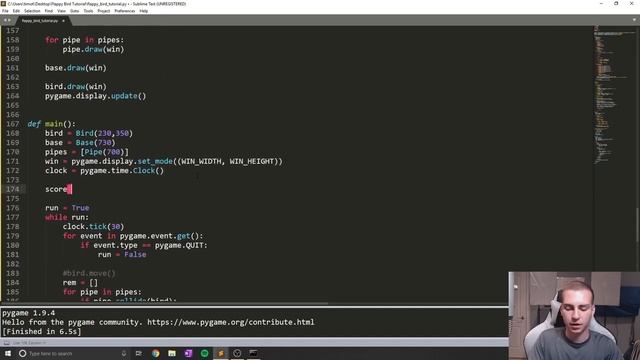The height and width of the screenshot is (360, 640).
Task: Click 'if event.type == pygame.QUIT:' line
Action: pos(144,245)
